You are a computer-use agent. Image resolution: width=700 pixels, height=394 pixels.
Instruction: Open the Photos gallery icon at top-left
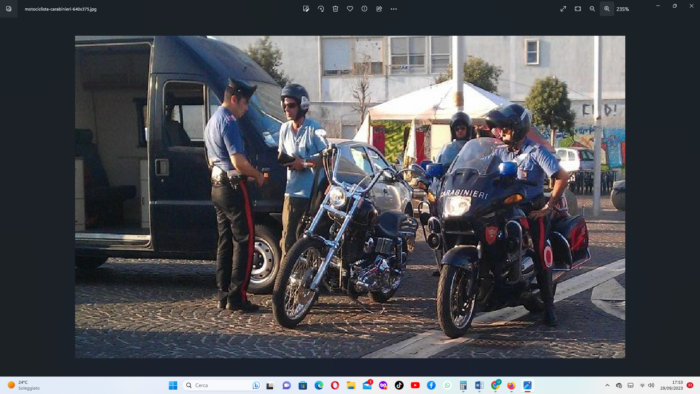(x=8, y=9)
